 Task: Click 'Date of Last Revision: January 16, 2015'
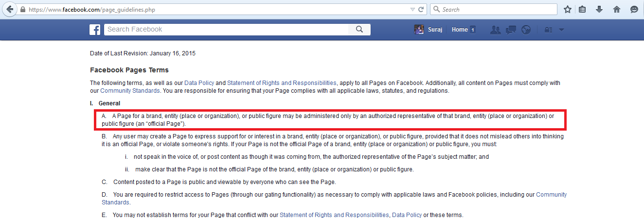[x=143, y=53]
